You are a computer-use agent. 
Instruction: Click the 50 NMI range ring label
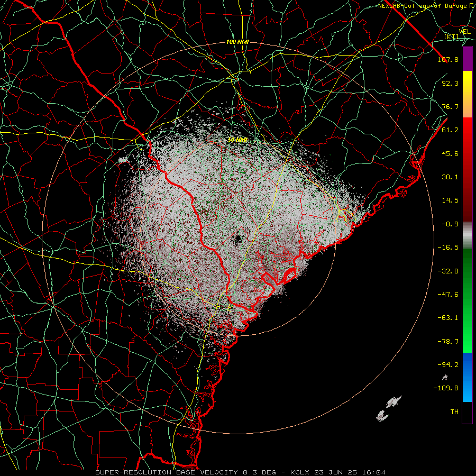[237, 140]
